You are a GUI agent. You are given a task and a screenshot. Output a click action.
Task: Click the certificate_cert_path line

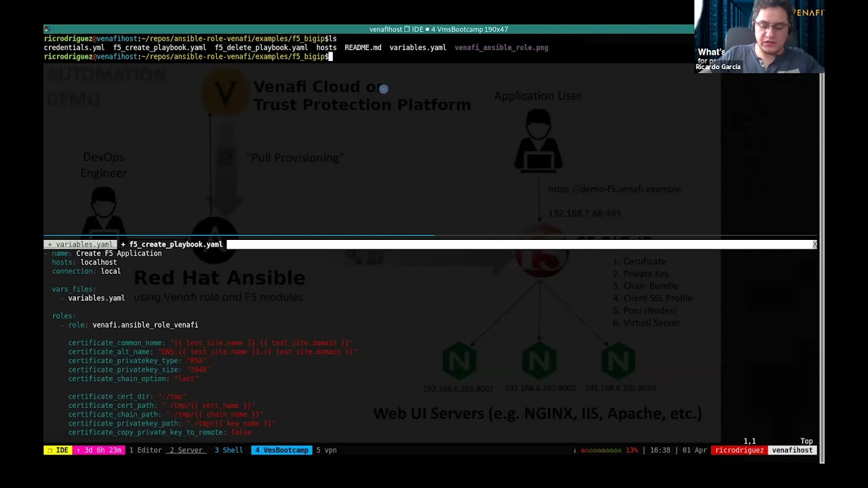pos(161,405)
